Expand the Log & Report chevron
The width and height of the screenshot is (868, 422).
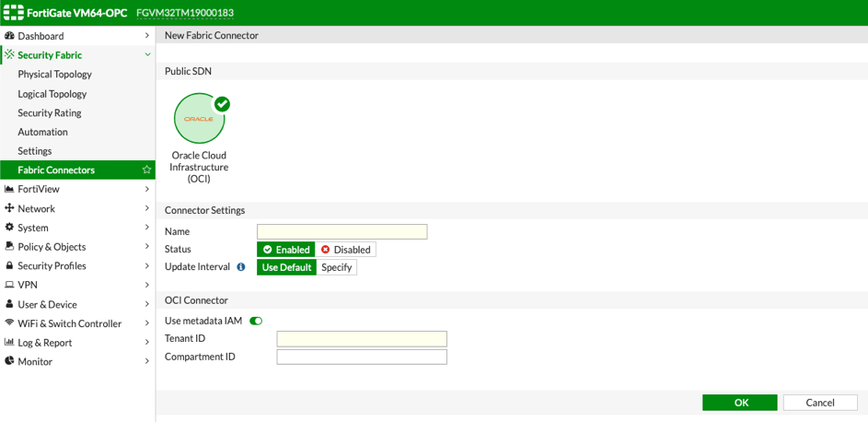pos(146,342)
